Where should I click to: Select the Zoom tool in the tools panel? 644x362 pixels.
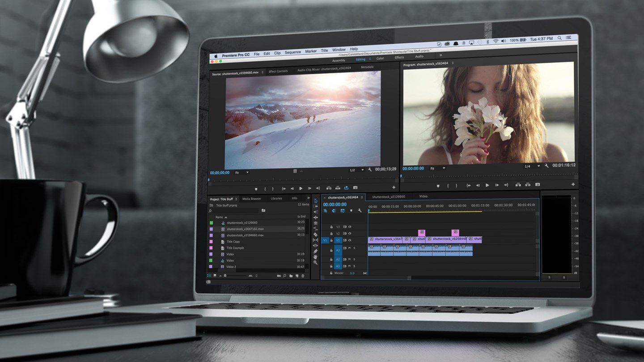coord(315,263)
